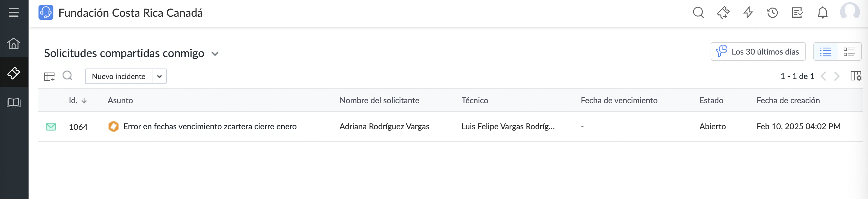This screenshot has height=199, width=868.
Task: Open the Solutions book icon in sidebar
Action: (14, 103)
